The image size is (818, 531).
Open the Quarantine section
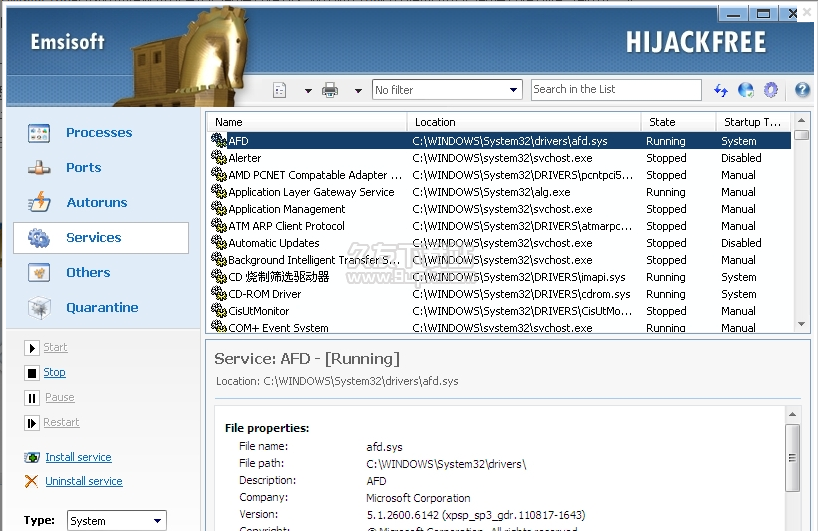tap(102, 307)
